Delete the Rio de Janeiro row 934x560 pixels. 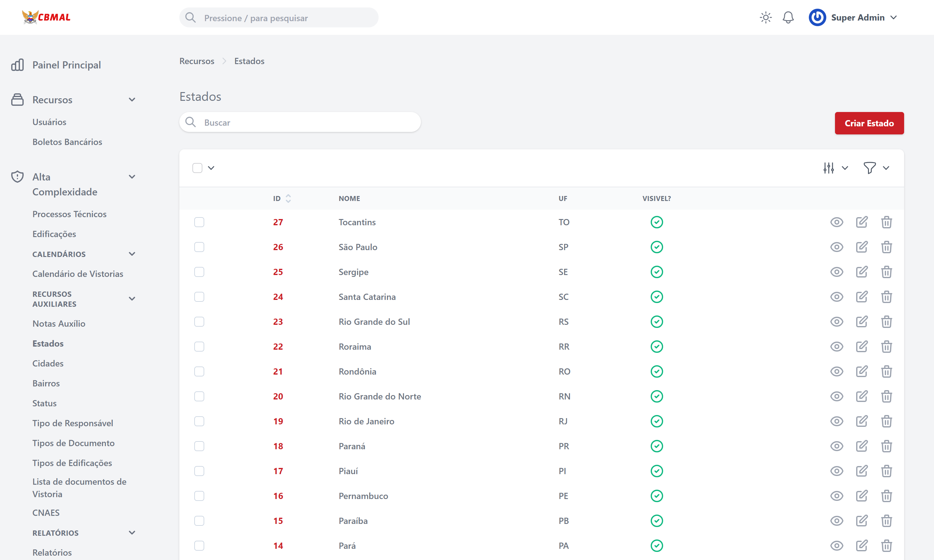coord(886,421)
